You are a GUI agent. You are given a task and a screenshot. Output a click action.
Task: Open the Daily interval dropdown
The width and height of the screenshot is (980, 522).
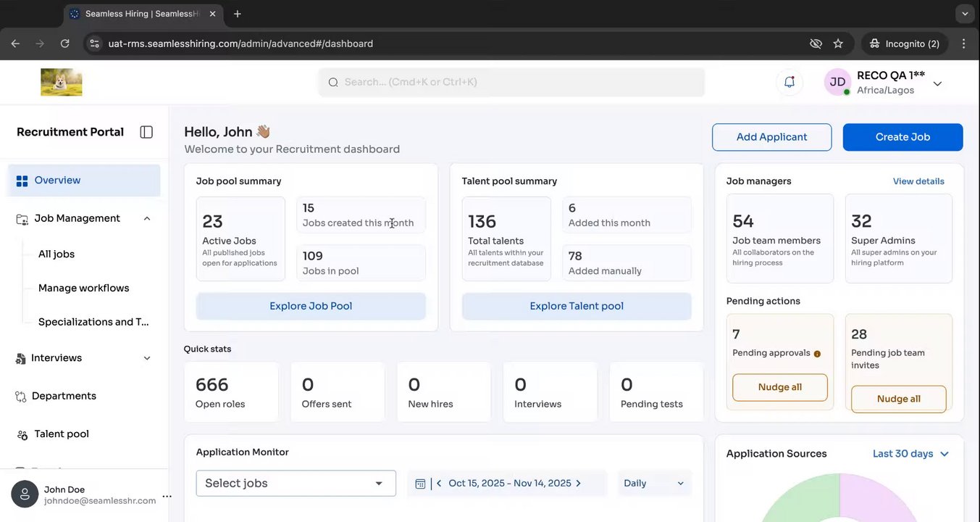(654, 484)
